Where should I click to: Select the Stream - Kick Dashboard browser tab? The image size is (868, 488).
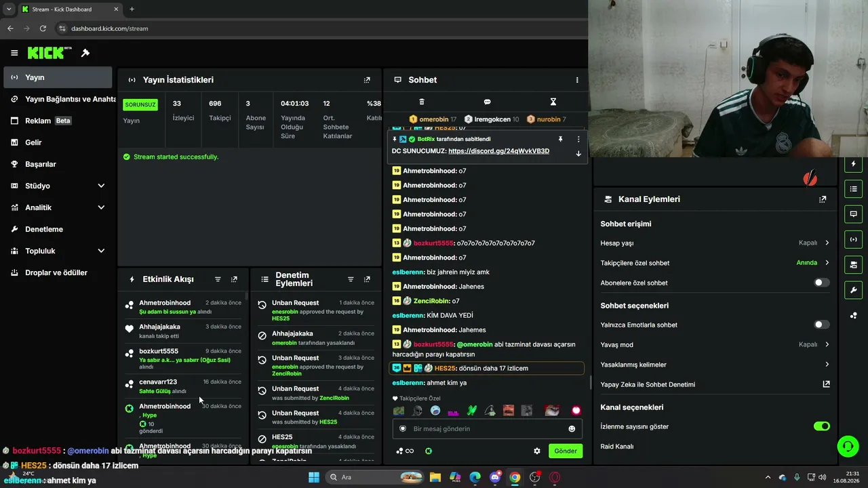(69, 9)
